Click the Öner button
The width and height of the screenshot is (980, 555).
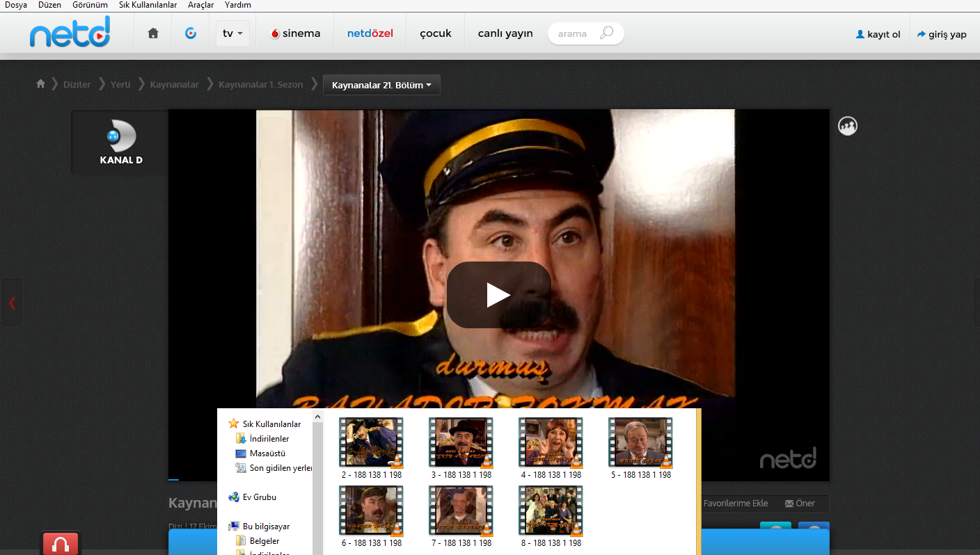[800, 504]
